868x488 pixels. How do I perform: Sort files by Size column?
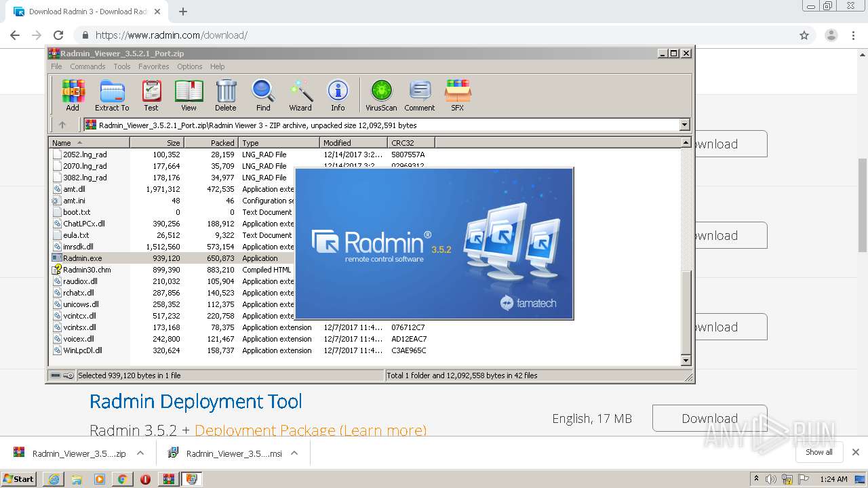(157, 143)
